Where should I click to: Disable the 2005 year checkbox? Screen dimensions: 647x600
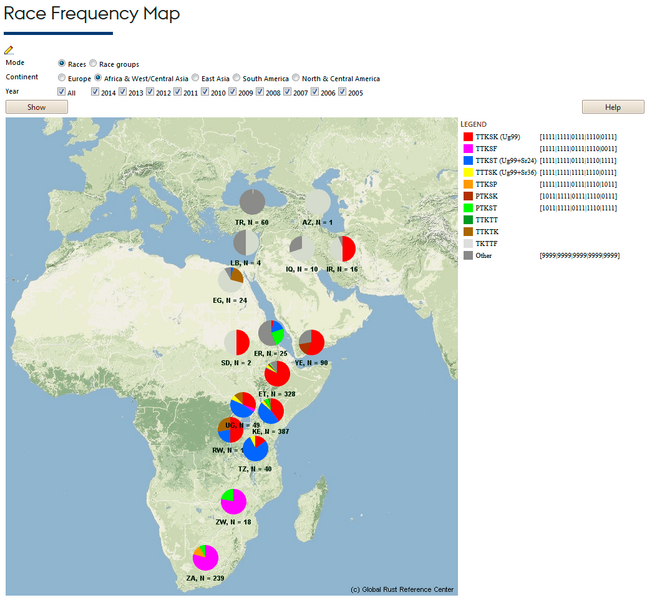pyautogui.click(x=343, y=92)
